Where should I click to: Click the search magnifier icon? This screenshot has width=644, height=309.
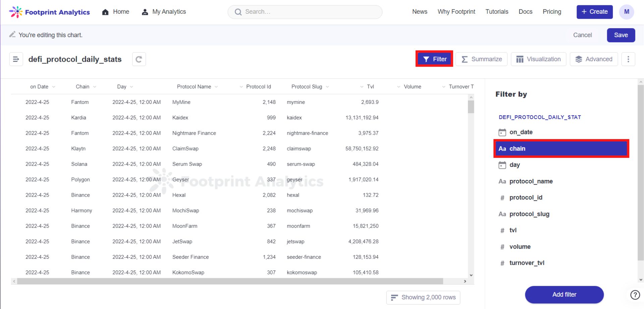(238, 12)
